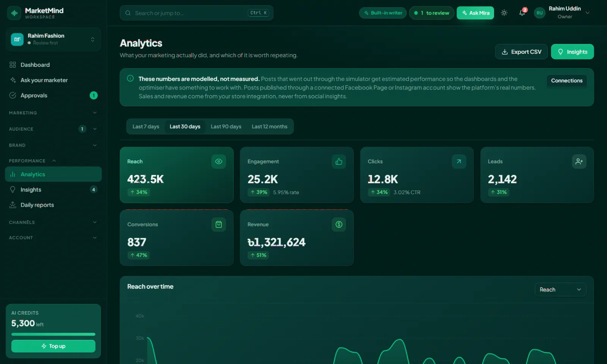Click the Conversions shopping bag icon
The image size is (607, 364).
[x=219, y=224]
